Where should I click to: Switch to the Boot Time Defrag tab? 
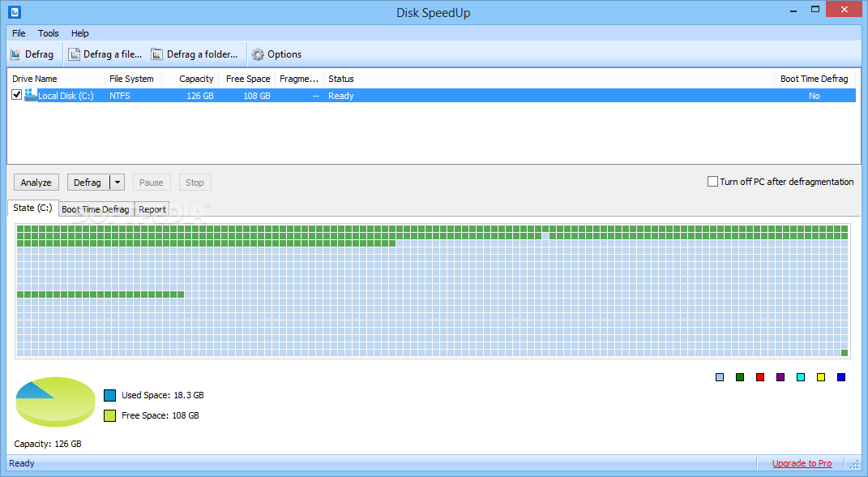(95, 209)
